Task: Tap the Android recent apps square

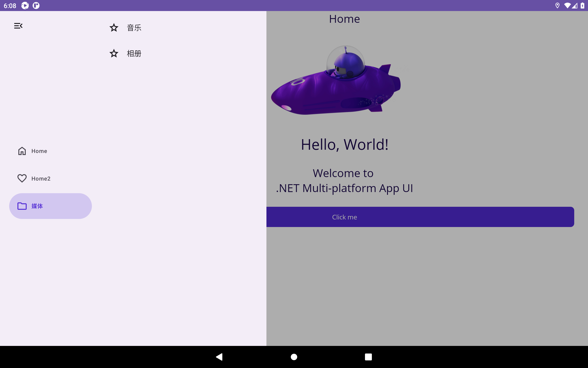Action: tap(368, 357)
